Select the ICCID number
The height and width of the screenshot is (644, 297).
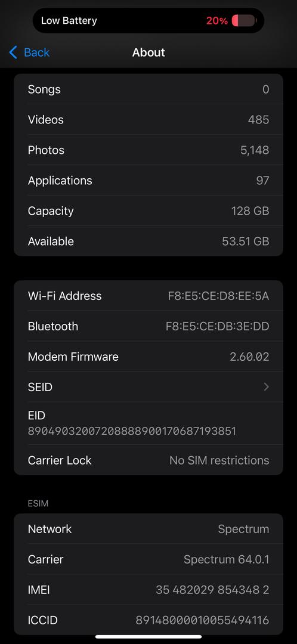[203, 620]
